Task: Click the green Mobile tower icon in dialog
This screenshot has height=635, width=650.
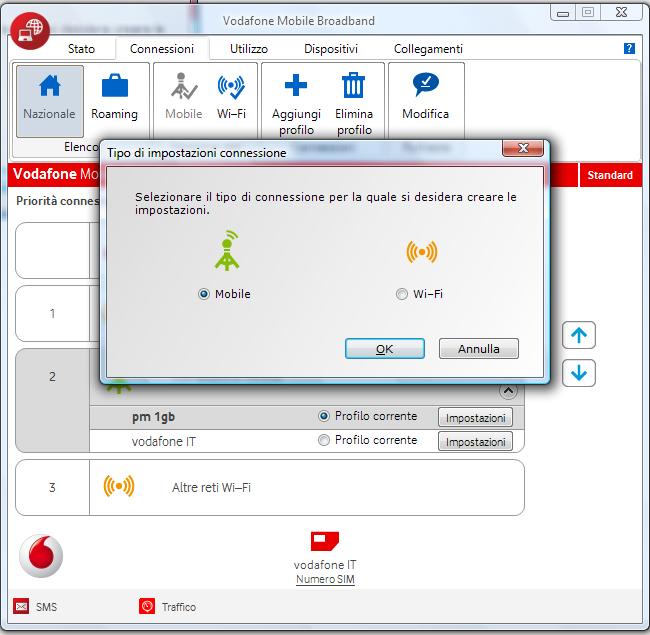Action: (227, 251)
